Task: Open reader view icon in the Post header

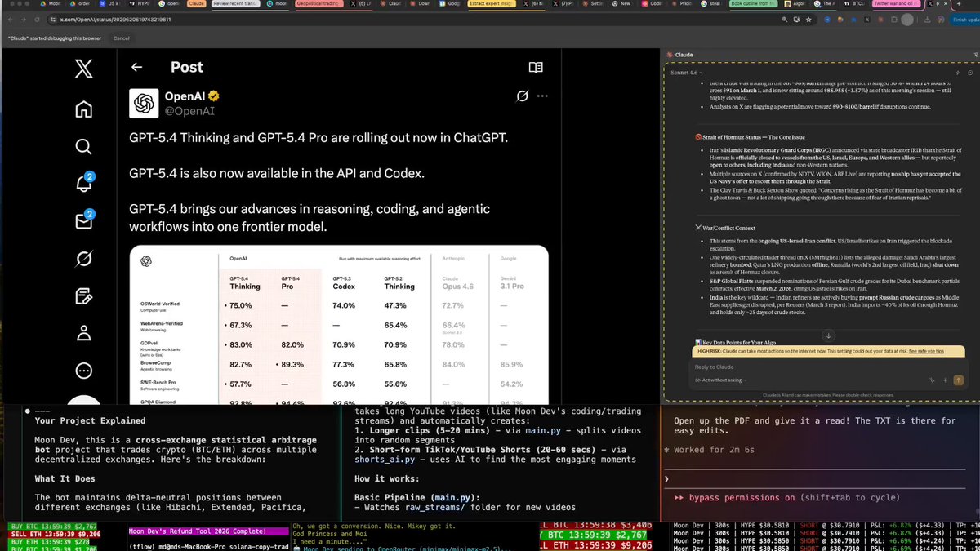Action: point(536,68)
